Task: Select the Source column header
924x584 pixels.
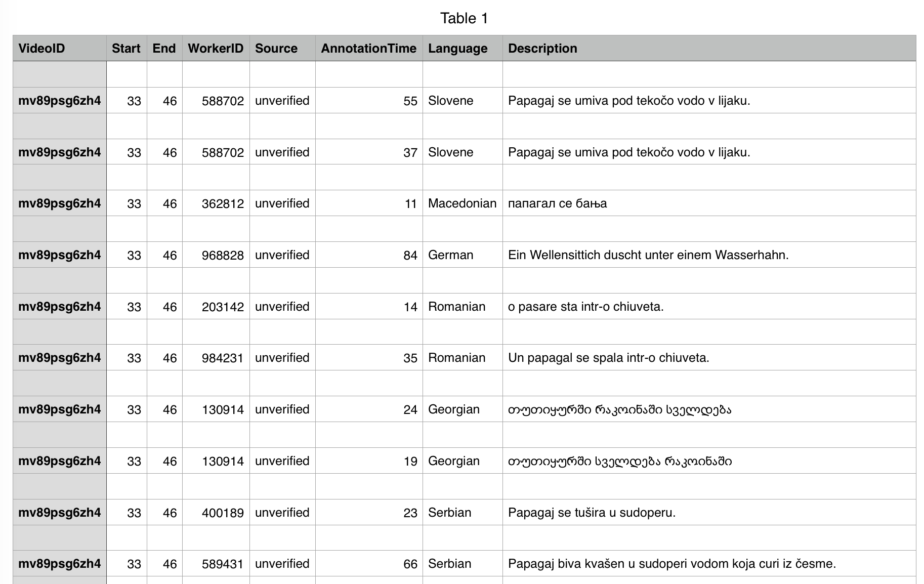Action: pos(282,48)
